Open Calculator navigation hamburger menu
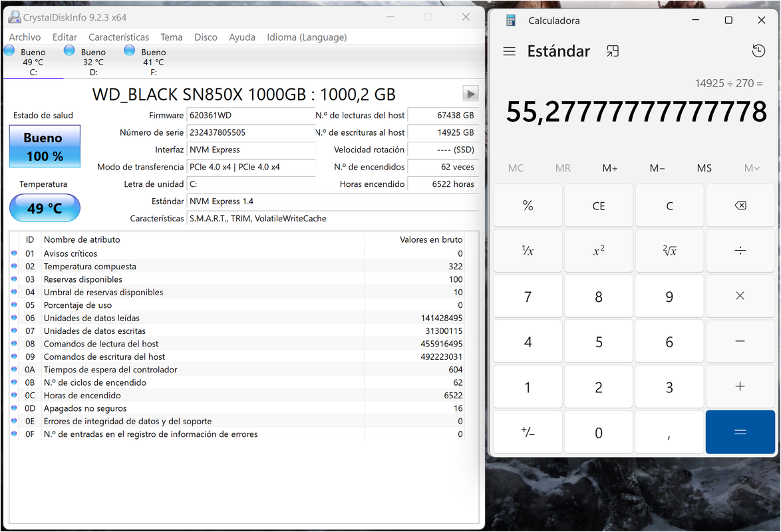This screenshot has height=532, width=781. (x=509, y=51)
